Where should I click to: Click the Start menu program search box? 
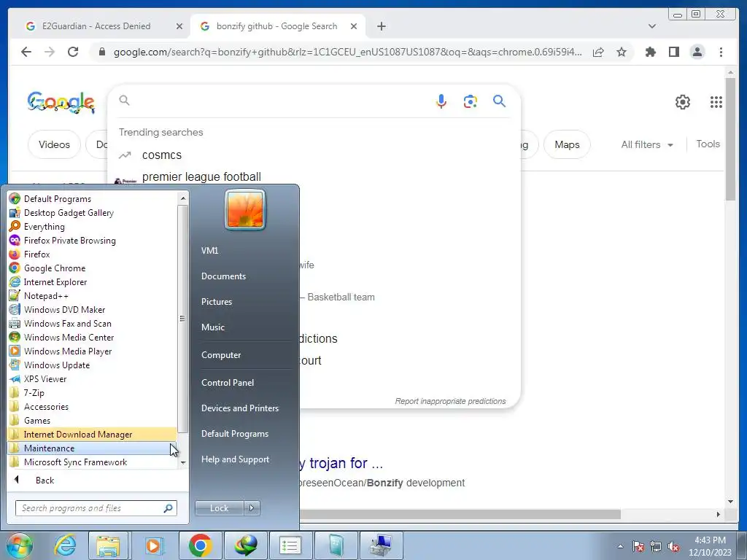pyautogui.click(x=96, y=508)
